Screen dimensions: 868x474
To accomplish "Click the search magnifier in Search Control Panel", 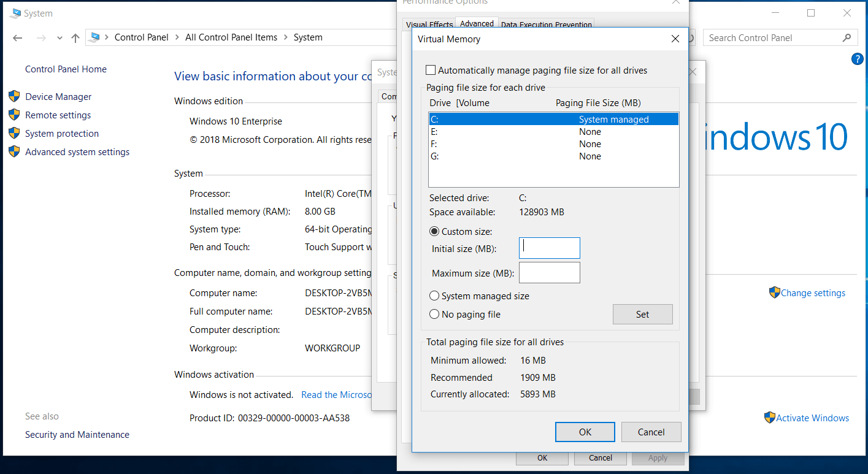I will (x=847, y=37).
